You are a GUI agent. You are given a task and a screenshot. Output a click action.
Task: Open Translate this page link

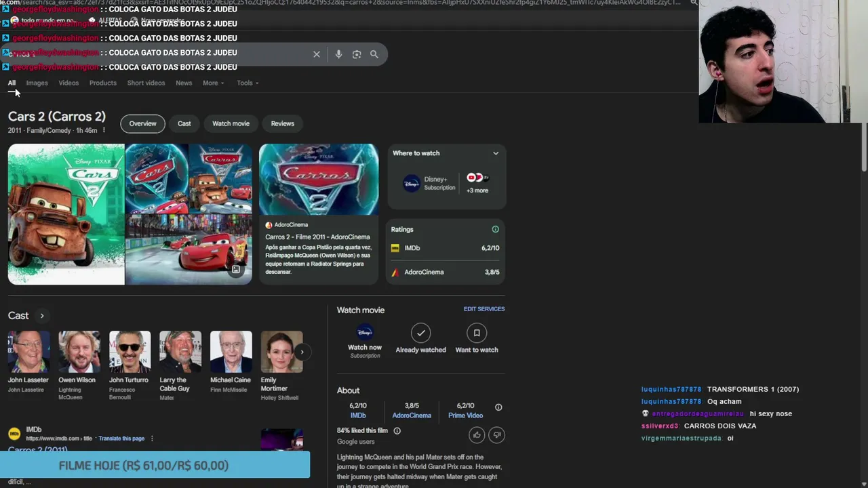pyautogui.click(x=121, y=439)
